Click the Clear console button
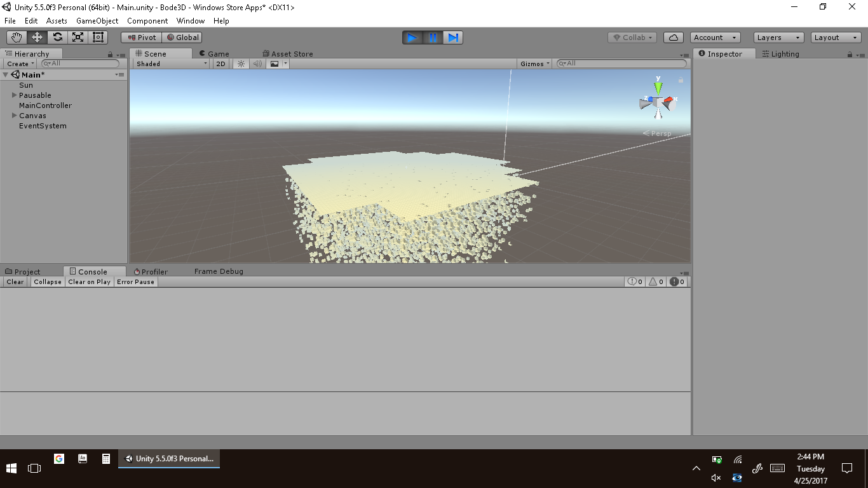 [15, 281]
